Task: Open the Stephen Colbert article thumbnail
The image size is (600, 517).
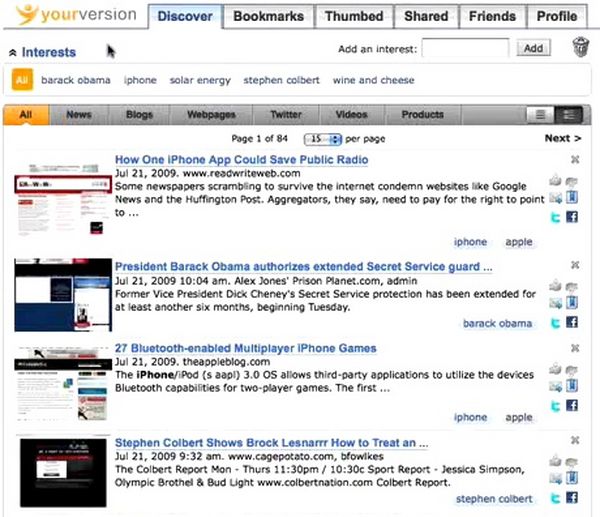Action: (63, 473)
